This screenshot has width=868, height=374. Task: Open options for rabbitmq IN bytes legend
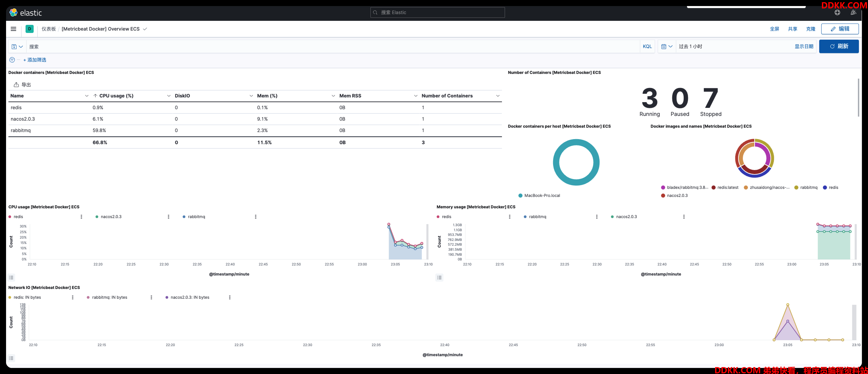pyautogui.click(x=151, y=297)
